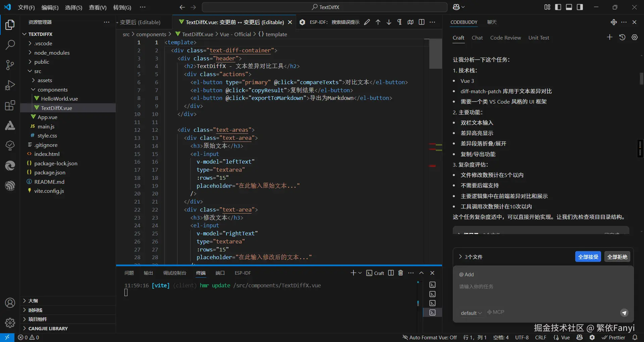This screenshot has width=644, height=342.
Task: Toggle inline view with side-by-side icon
Action: [x=422, y=22]
